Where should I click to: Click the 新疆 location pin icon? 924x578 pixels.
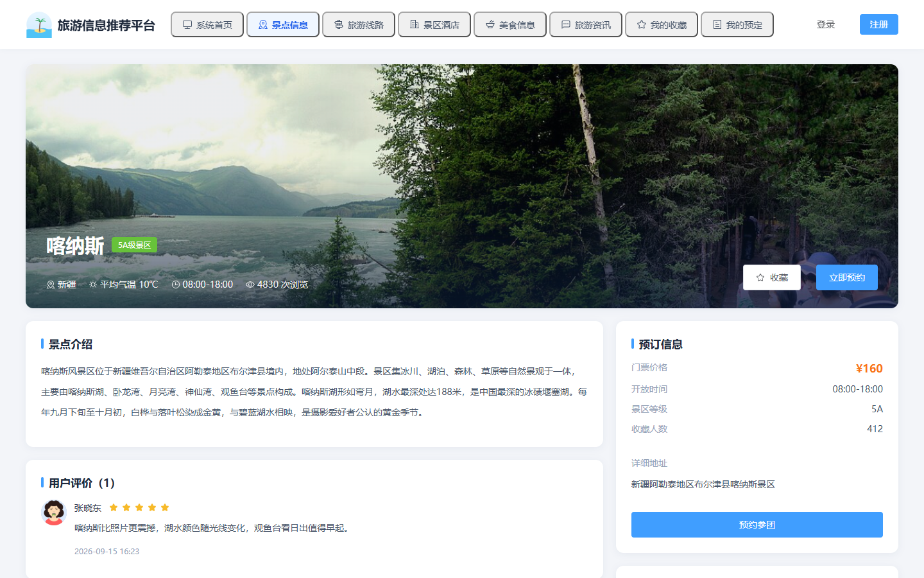(51, 285)
